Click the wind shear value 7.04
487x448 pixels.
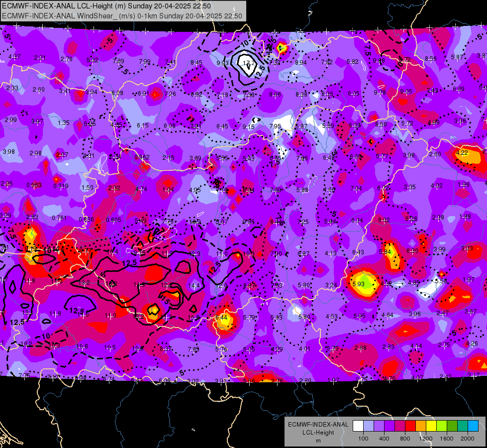(356, 189)
